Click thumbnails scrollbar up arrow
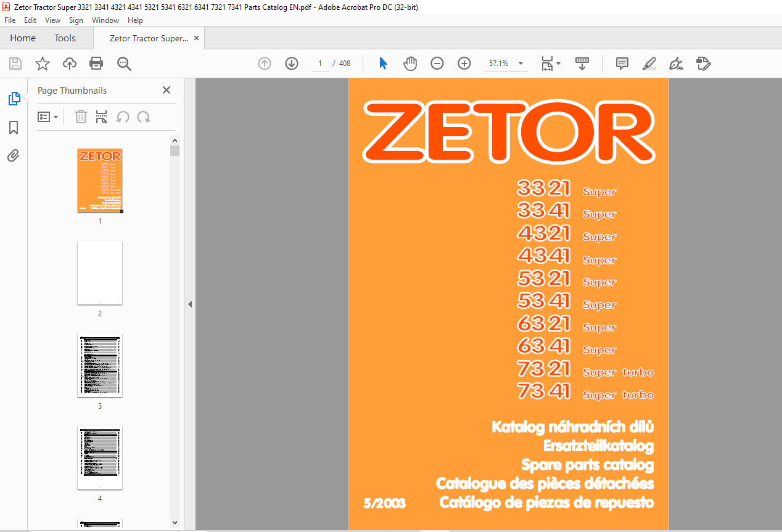 pos(175,141)
